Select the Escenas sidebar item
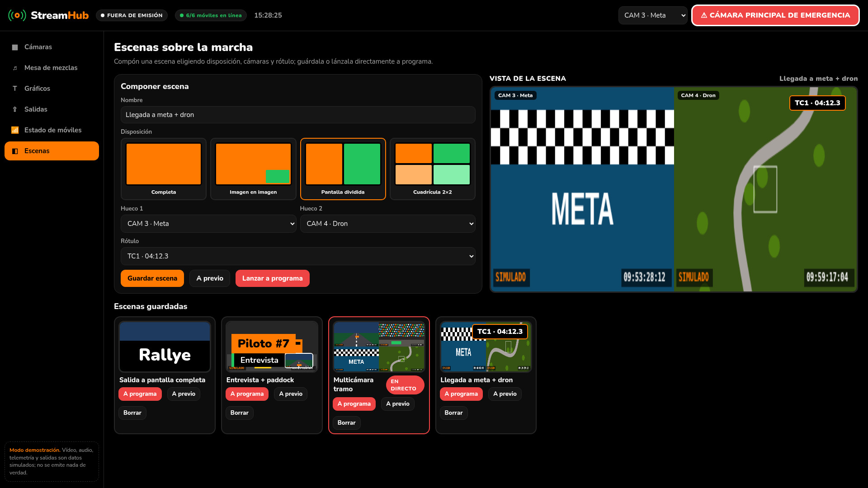Screen dimensions: 868x488 click(52, 151)
